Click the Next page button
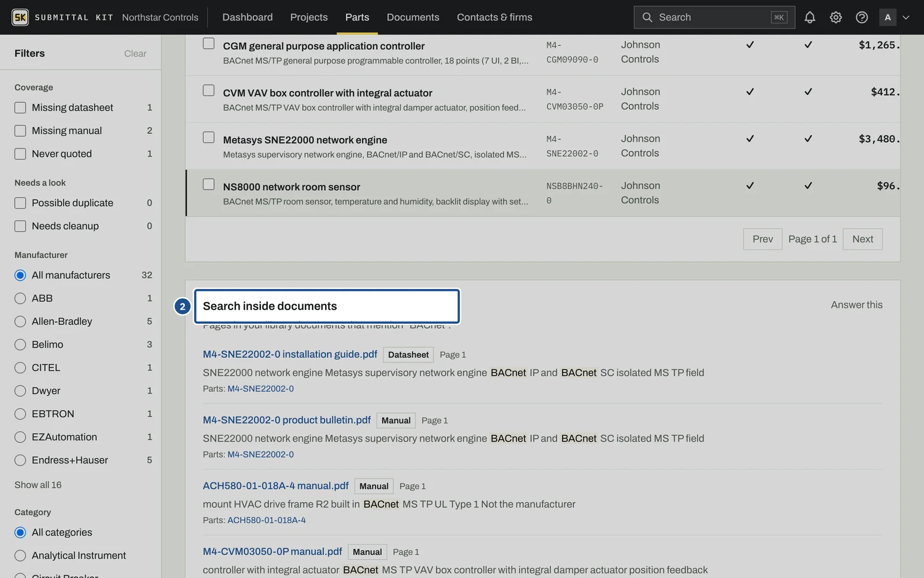 863,239
